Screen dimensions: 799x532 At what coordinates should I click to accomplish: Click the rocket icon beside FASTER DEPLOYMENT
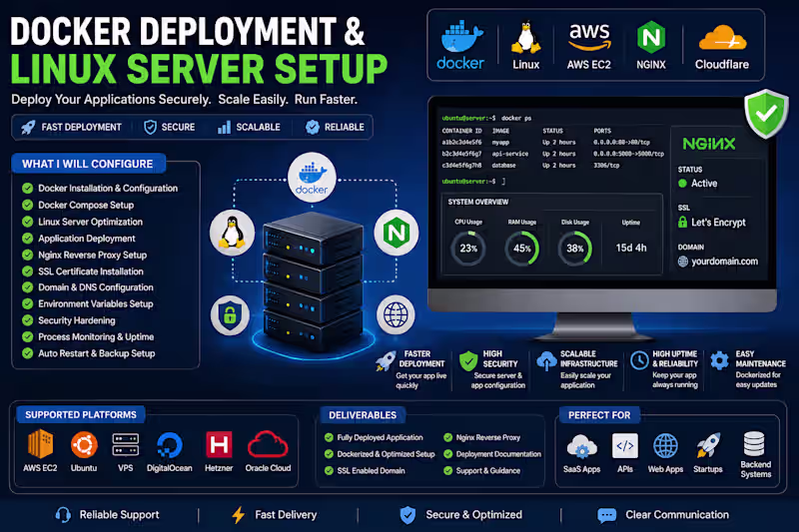click(386, 360)
